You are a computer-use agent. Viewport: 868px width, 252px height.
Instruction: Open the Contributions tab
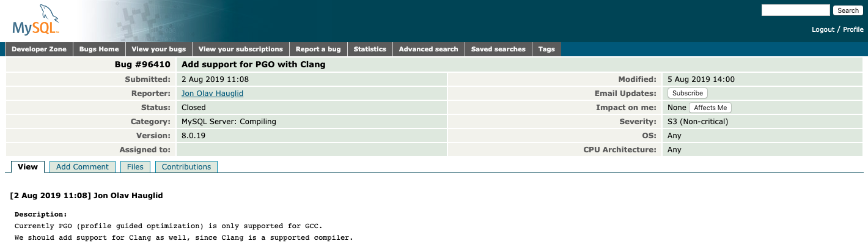pyautogui.click(x=186, y=167)
